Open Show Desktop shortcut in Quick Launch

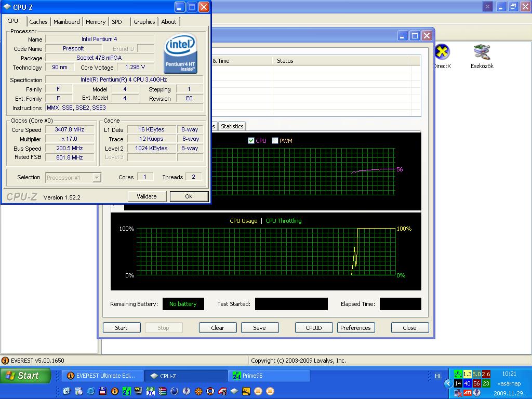point(67,391)
